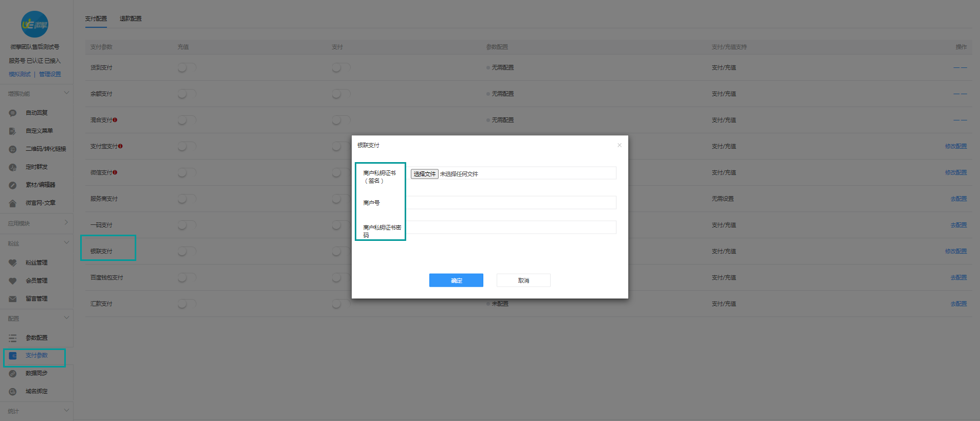
Task: Click the 微官网-文章 home icon
Action: pyautogui.click(x=13, y=203)
